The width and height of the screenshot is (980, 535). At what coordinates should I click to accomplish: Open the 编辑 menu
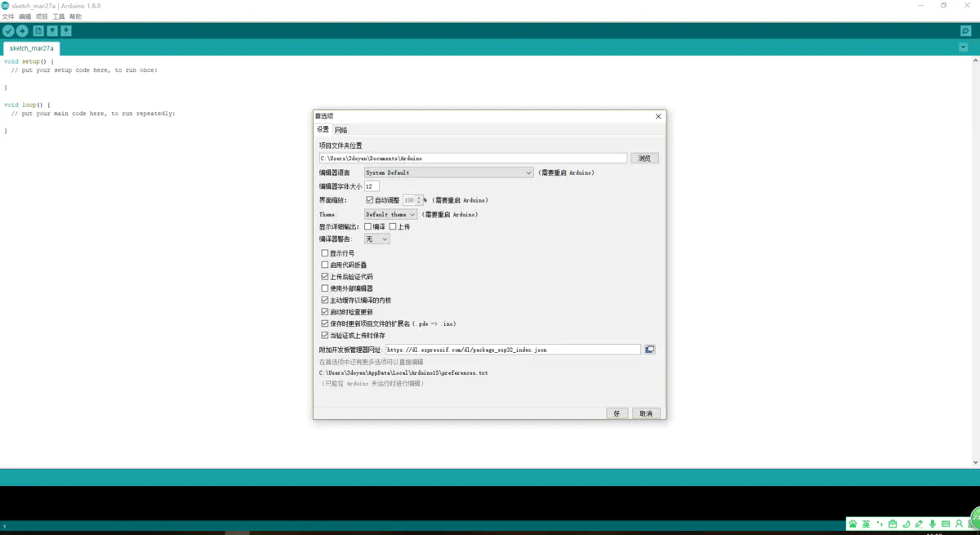point(24,16)
